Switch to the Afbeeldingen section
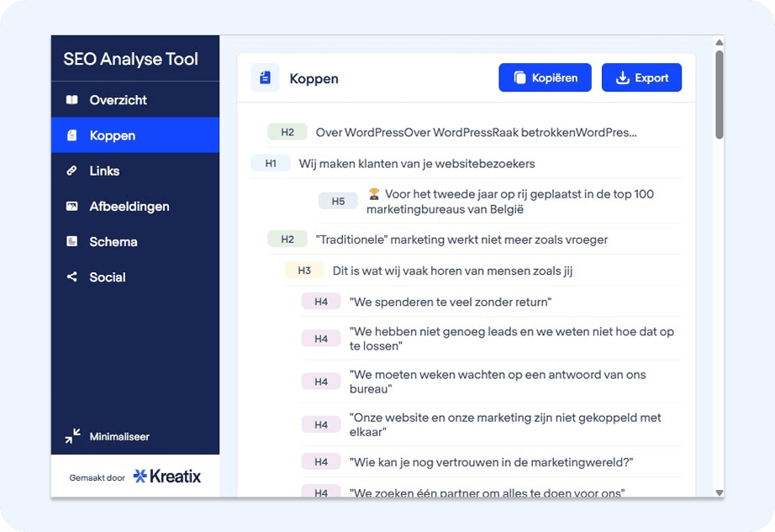 129,206
